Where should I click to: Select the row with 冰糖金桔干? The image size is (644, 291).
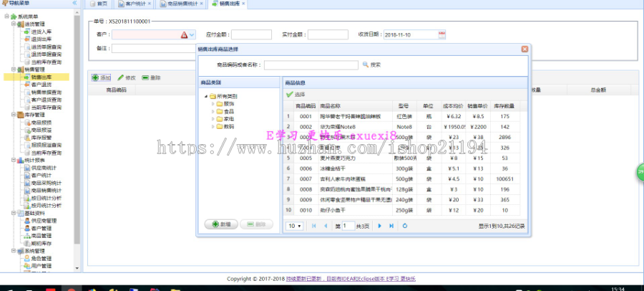coord(401,168)
